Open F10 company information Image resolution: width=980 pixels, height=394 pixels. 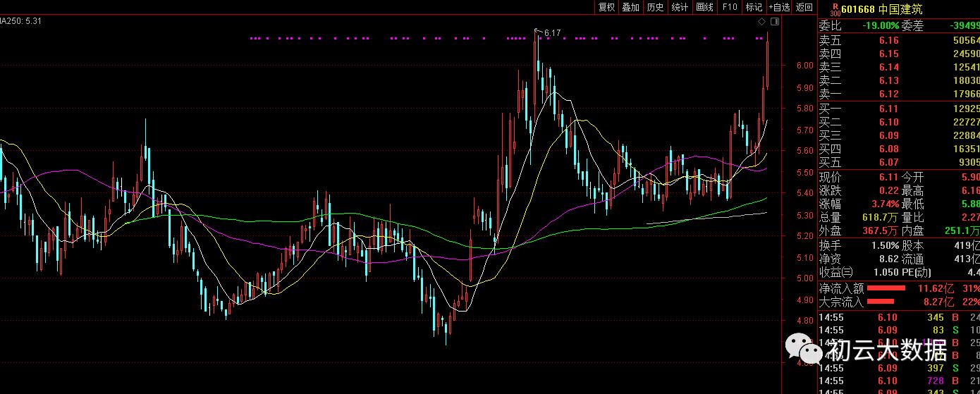coord(730,7)
